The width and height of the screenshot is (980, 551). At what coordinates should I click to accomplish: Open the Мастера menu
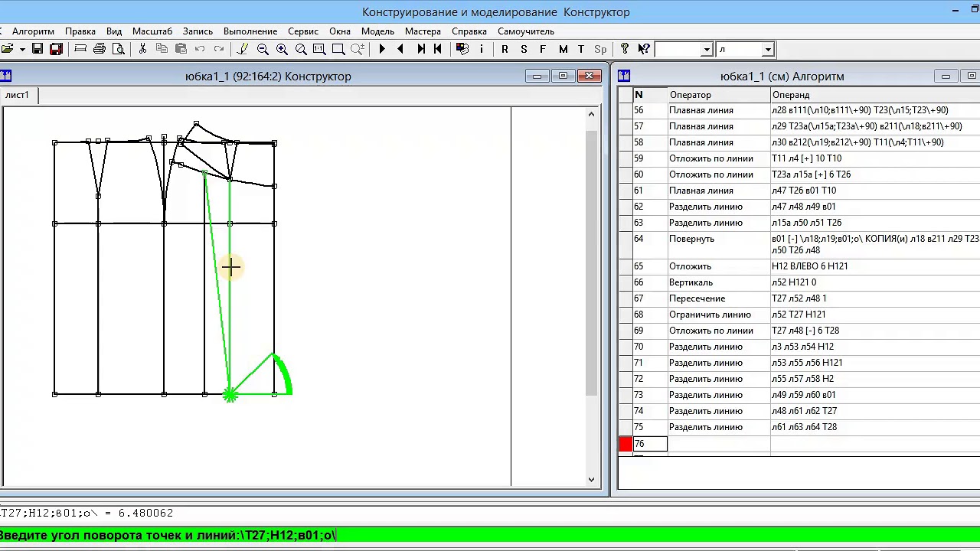[x=423, y=31]
